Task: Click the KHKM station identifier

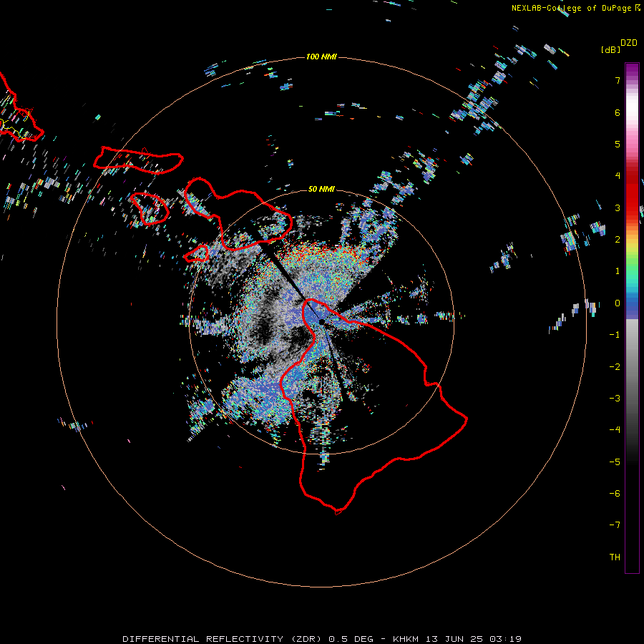Action: tap(406, 639)
